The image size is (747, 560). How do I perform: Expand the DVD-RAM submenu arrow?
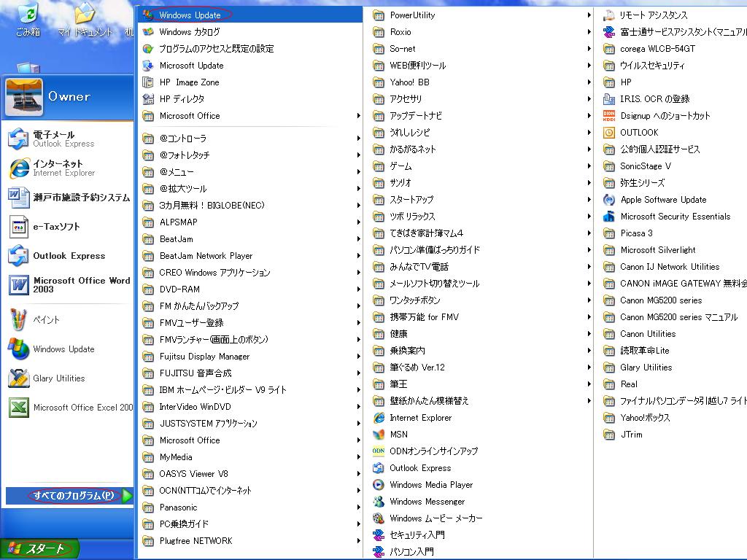coord(359,289)
